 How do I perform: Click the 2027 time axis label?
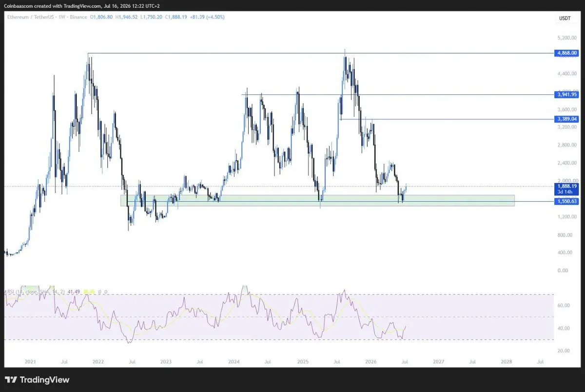(438, 362)
